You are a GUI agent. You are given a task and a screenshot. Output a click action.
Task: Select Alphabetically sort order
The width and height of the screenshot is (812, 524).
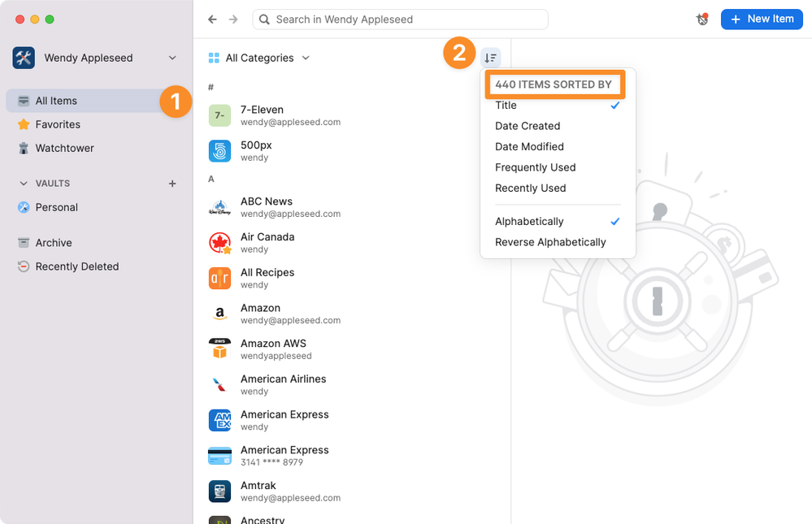529,222
